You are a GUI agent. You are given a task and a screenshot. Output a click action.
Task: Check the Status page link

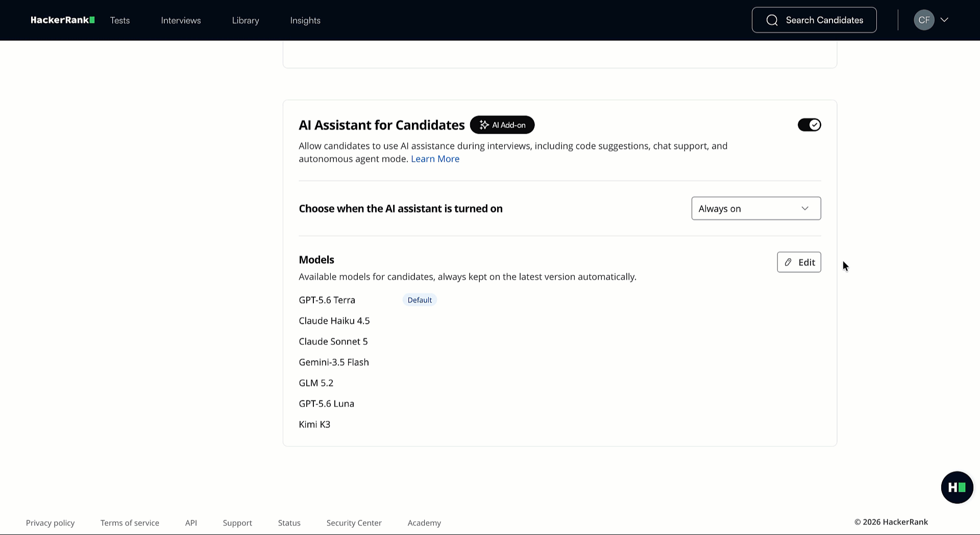(x=289, y=523)
